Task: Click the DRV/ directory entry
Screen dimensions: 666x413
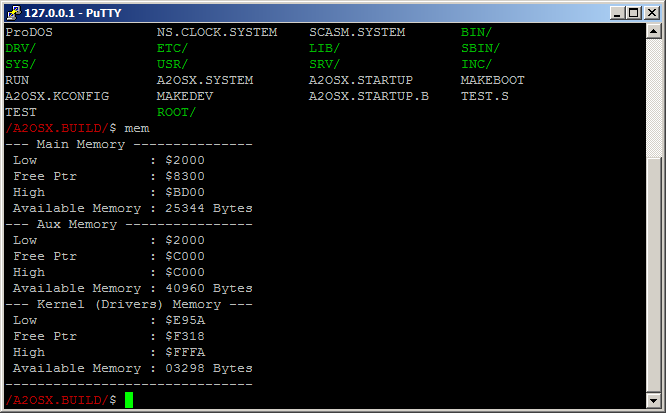Action: tap(20, 48)
